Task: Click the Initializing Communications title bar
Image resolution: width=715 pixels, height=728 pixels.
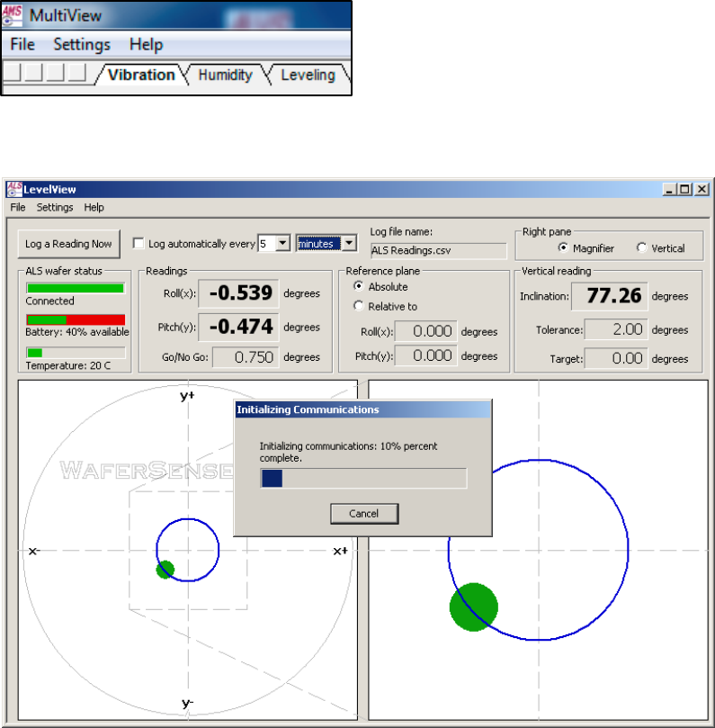Action: (362, 409)
